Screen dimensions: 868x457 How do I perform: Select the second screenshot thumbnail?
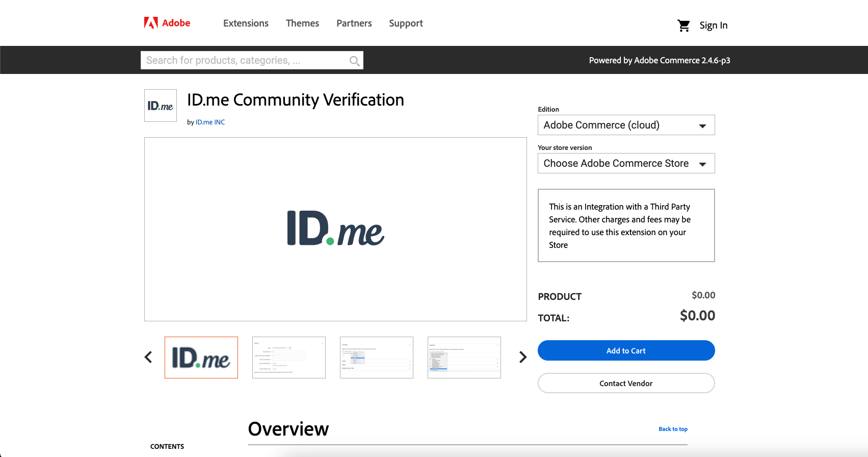coord(289,358)
